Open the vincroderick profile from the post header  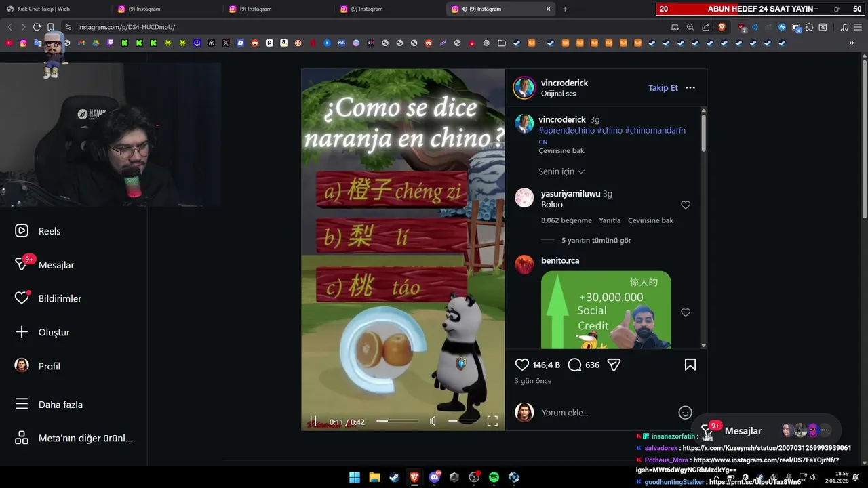click(564, 83)
